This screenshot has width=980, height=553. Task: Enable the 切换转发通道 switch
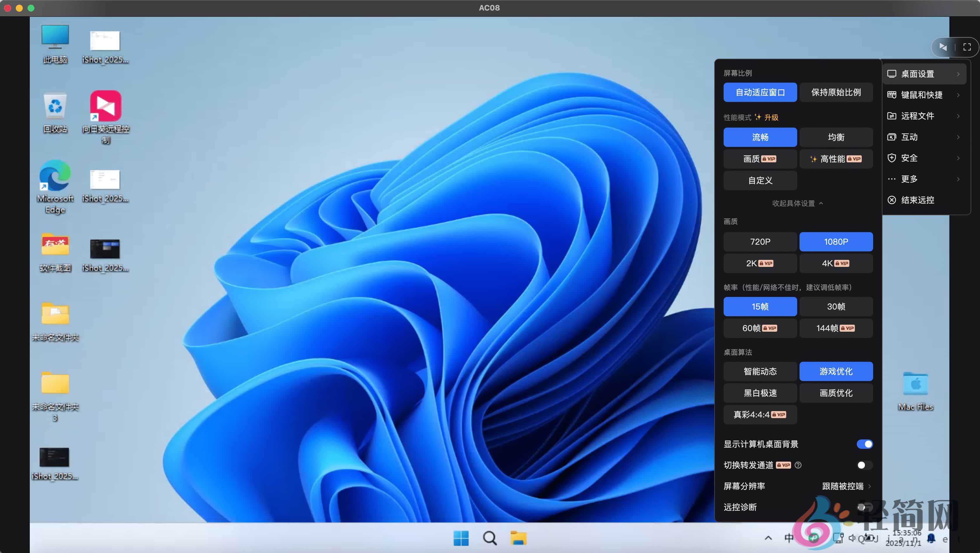864,465
